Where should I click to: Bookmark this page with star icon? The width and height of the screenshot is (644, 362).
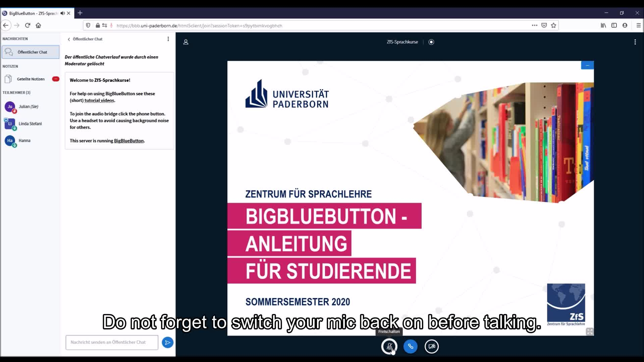(x=553, y=25)
